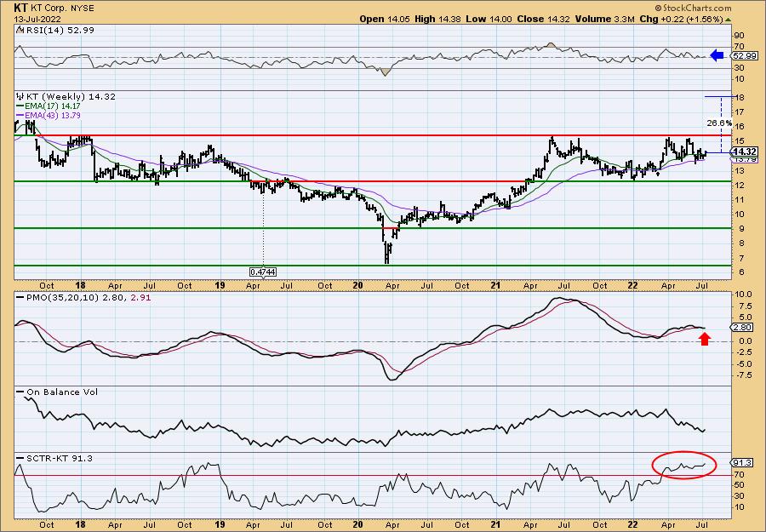Click the High 14.38 value
Screen dimensions: 766x532
click(437, 19)
